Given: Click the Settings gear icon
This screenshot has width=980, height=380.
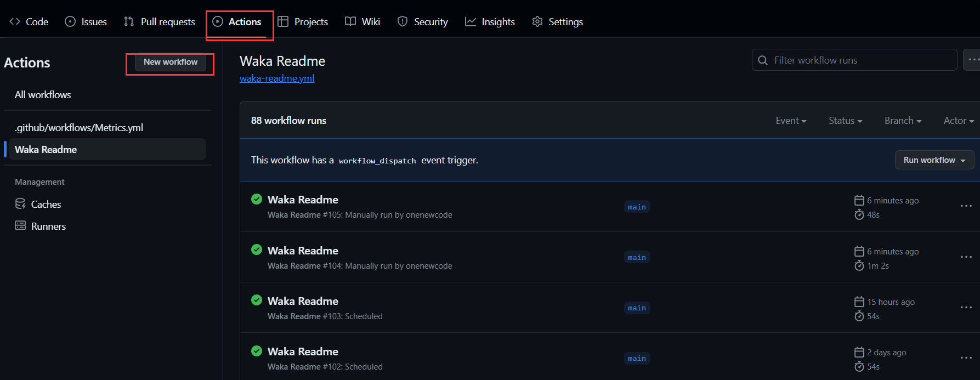Looking at the screenshot, I should (x=537, y=21).
